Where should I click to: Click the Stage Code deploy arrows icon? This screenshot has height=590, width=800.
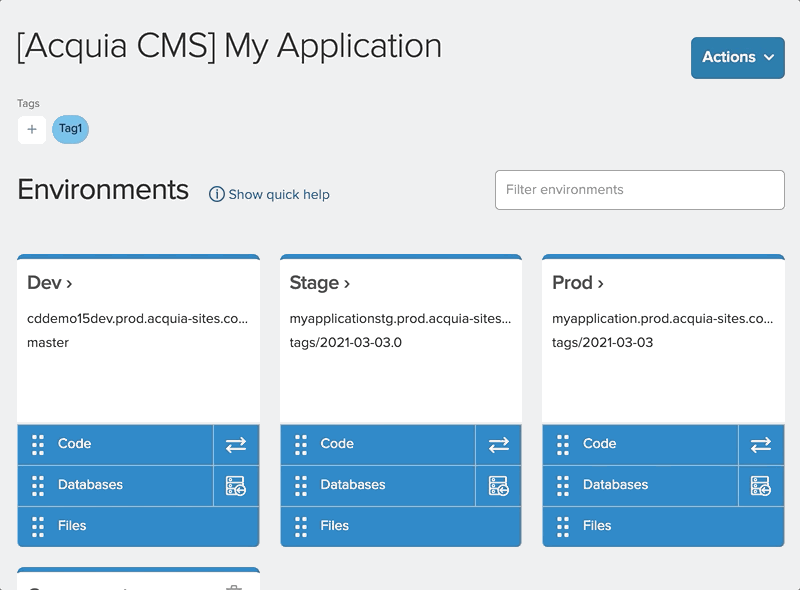[498, 445]
